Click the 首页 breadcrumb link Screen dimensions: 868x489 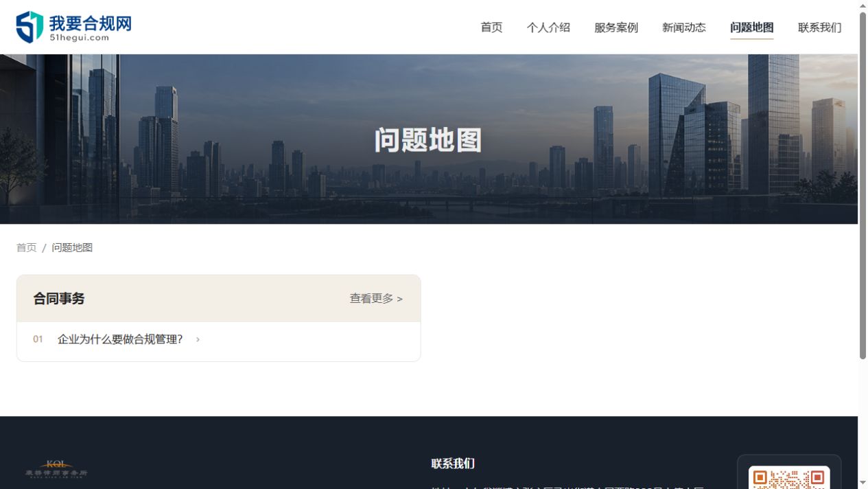[x=27, y=247]
